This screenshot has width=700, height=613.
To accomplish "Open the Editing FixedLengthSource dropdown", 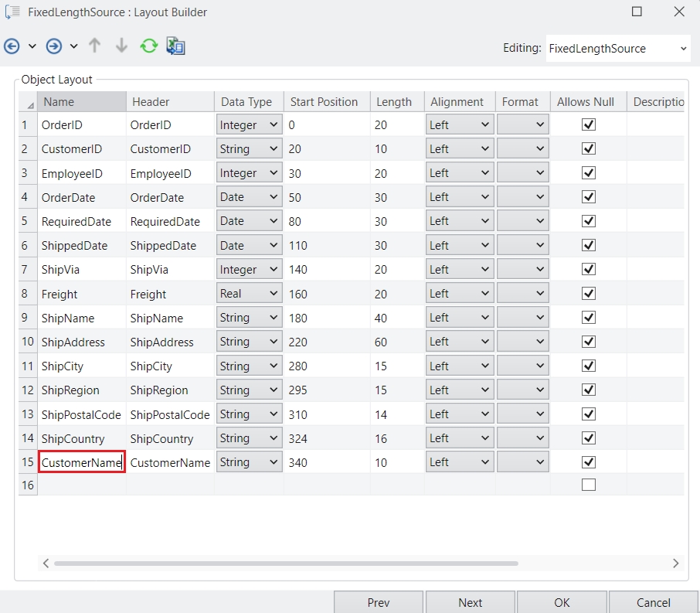I will pyautogui.click(x=618, y=48).
